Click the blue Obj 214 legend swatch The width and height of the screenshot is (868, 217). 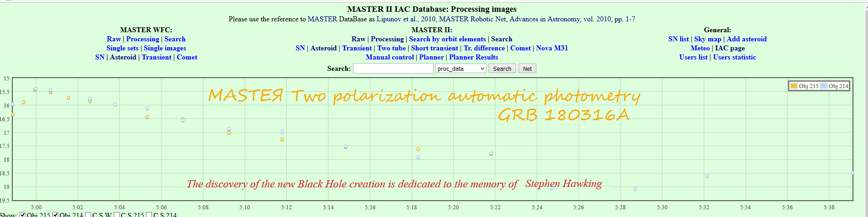[824, 86]
